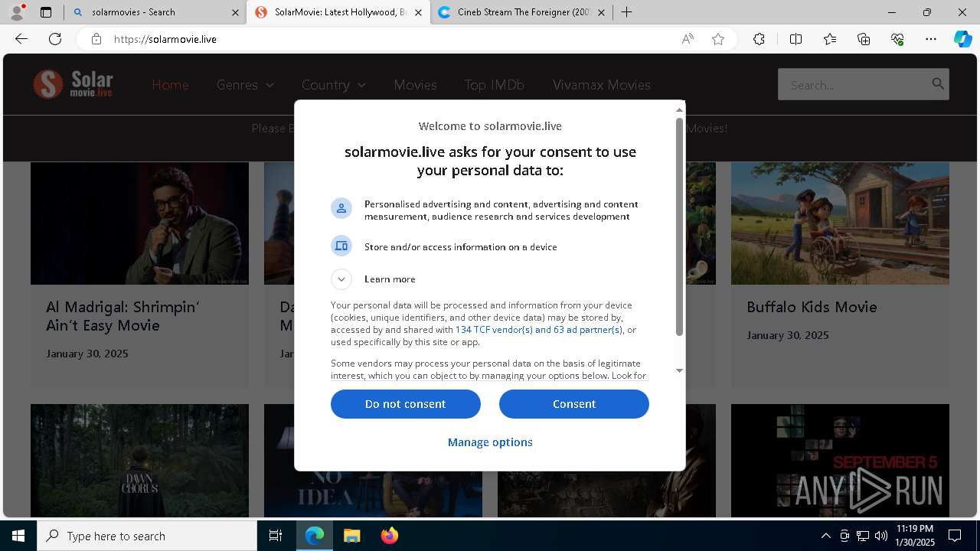Open the Copilot icon in the toolbar
The height and width of the screenshot is (551, 980).
[962, 39]
